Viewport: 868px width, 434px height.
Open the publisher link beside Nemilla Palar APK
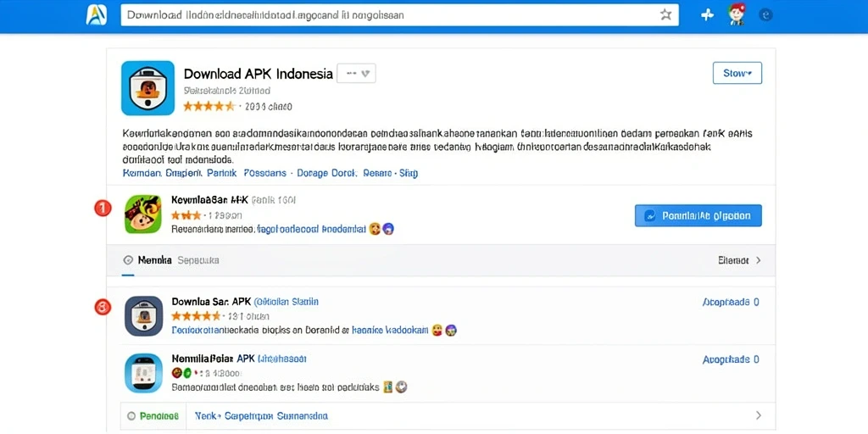(282, 359)
